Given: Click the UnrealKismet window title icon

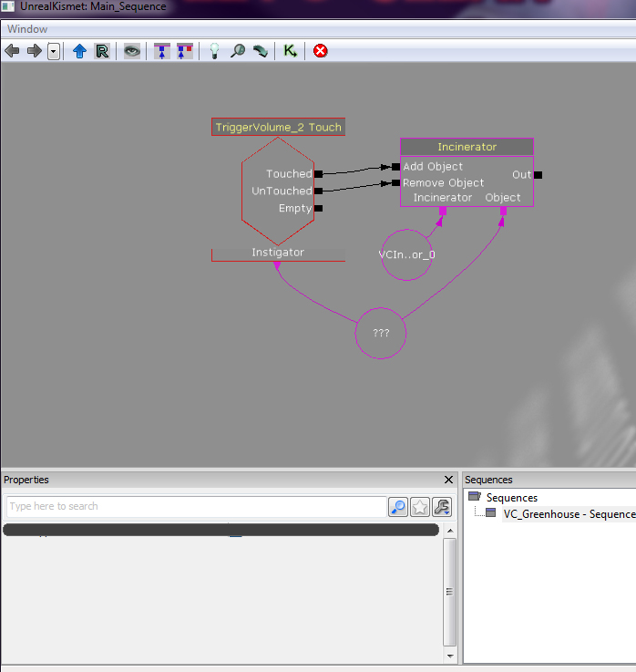Looking at the screenshot, I should click(7, 6).
